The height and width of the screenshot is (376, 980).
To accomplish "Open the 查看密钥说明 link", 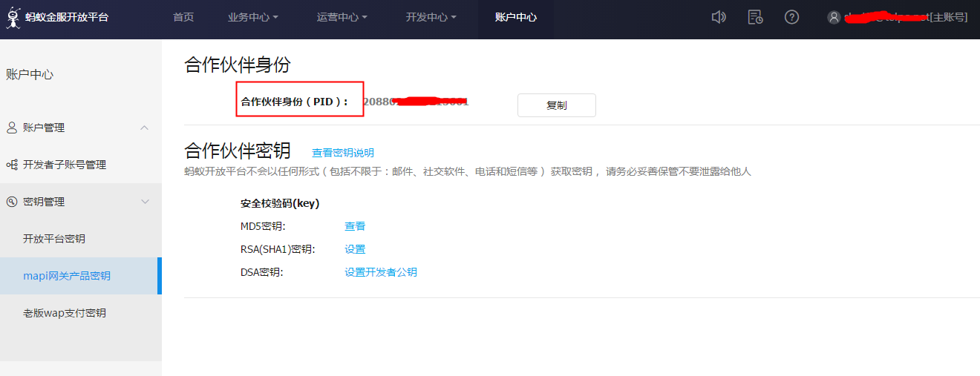I will (x=343, y=153).
